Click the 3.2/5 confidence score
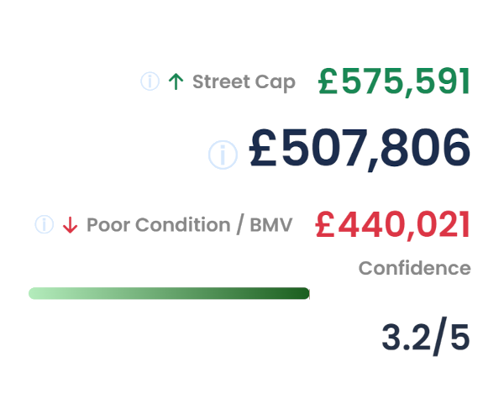The width and height of the screenshot is (504, 420). tap(425, 337)
